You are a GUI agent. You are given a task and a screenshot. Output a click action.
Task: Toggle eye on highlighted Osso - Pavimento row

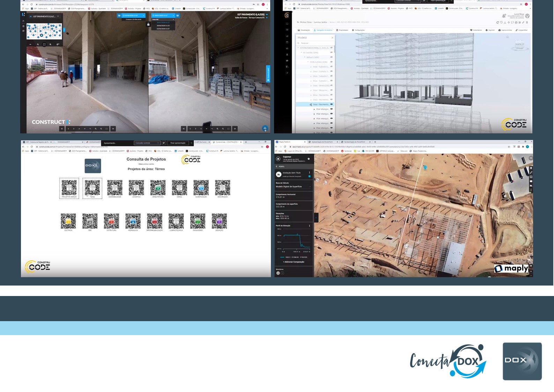[x=331, y=104]
